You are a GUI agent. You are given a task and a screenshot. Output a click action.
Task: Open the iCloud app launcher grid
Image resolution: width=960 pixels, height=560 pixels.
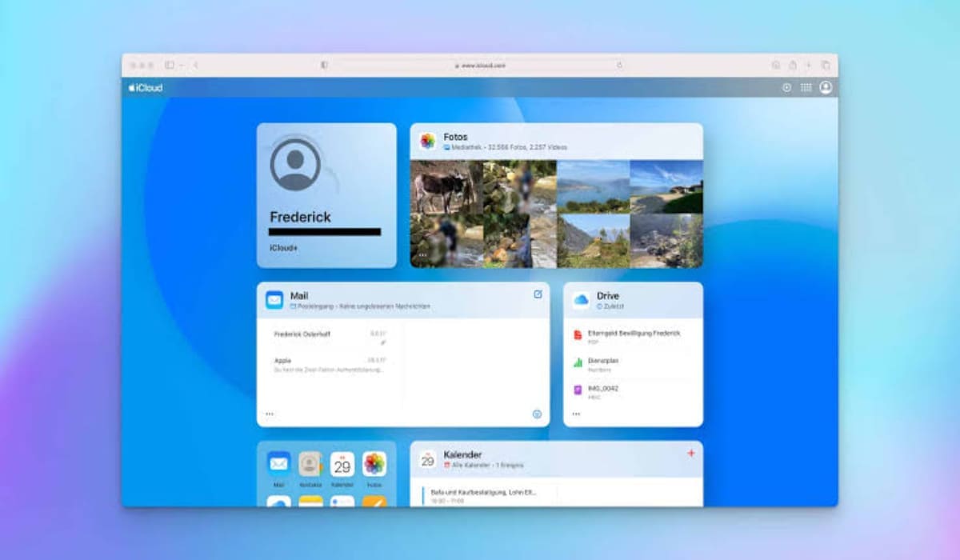(x=806, y=88)
